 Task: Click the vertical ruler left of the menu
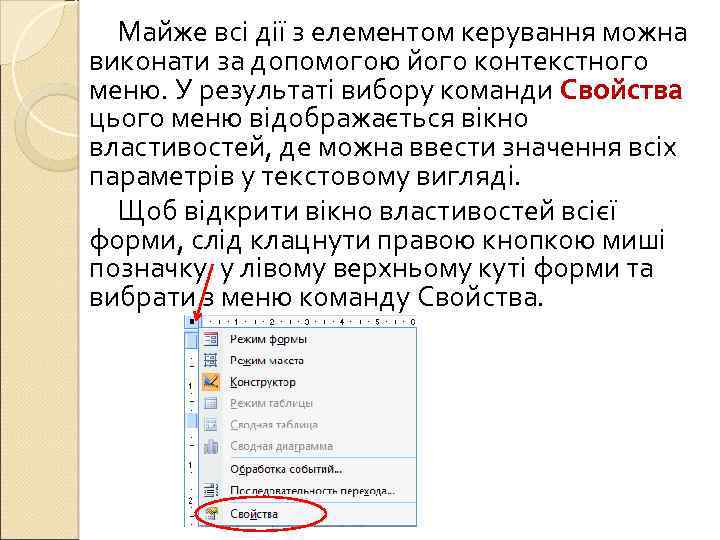[x=191, y=427]
